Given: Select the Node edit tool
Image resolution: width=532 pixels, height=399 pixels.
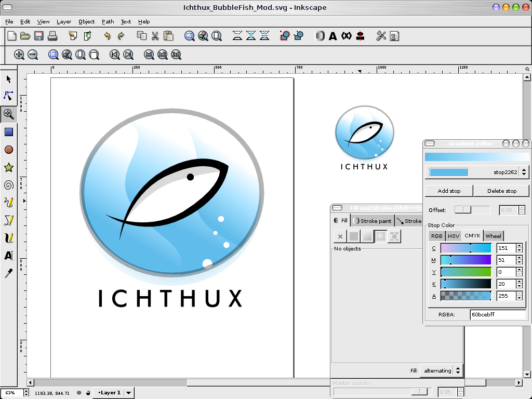Looking at the screenshot, I should point(8,96).
